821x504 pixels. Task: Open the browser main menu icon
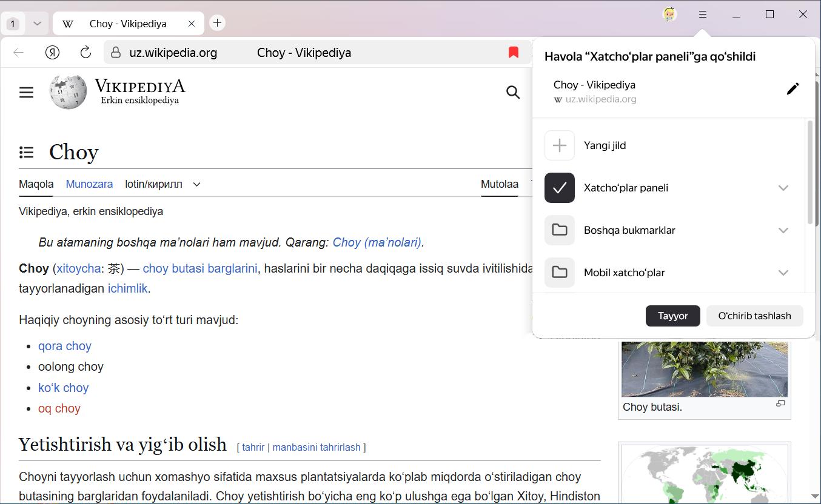pyautogui.click(x=702, y=15)
